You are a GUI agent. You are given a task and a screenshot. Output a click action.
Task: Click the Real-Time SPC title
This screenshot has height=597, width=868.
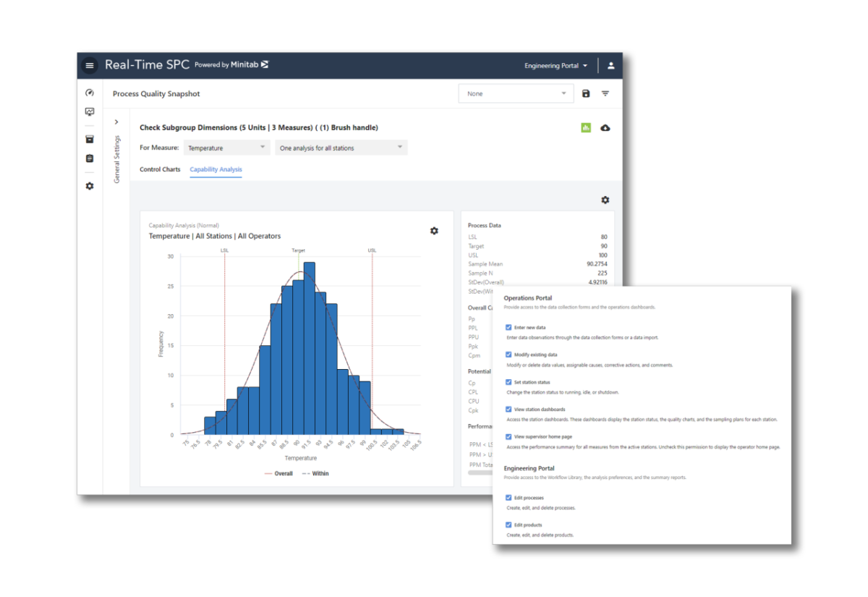pyautogui.click(x=147, y=64)
